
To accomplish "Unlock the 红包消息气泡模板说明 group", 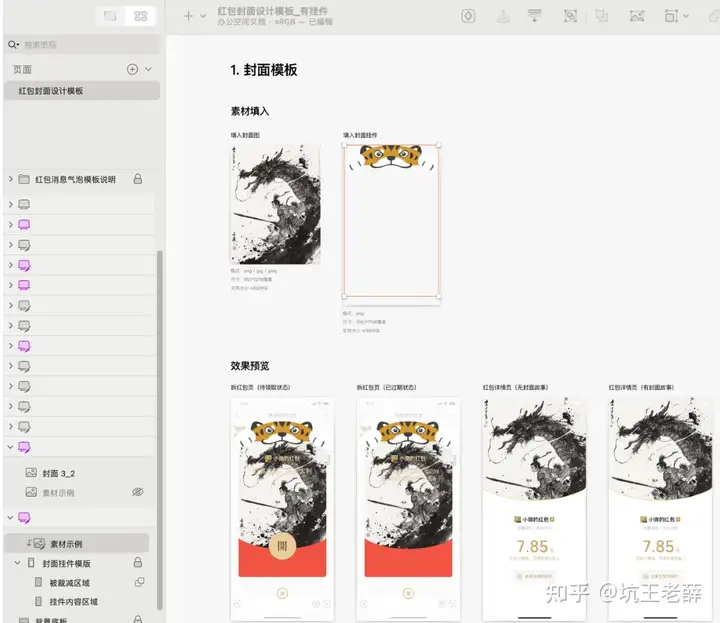I will 138,179.
